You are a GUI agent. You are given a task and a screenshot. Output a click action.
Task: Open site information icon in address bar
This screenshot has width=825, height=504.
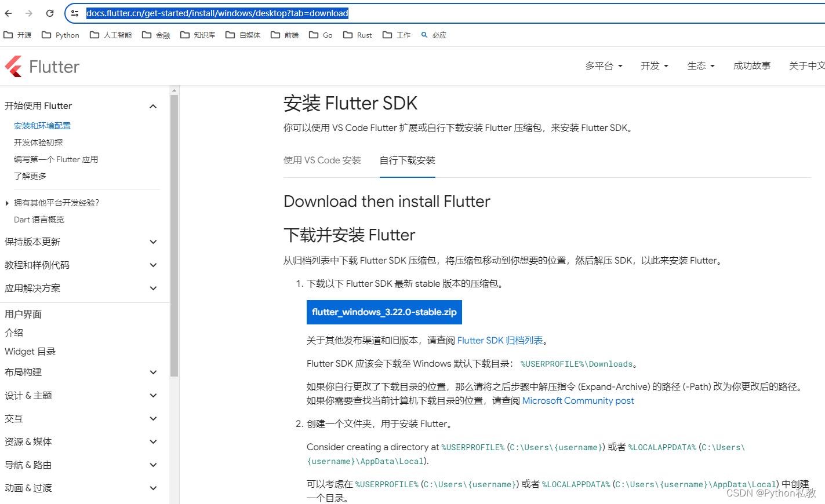pos(75,13)
